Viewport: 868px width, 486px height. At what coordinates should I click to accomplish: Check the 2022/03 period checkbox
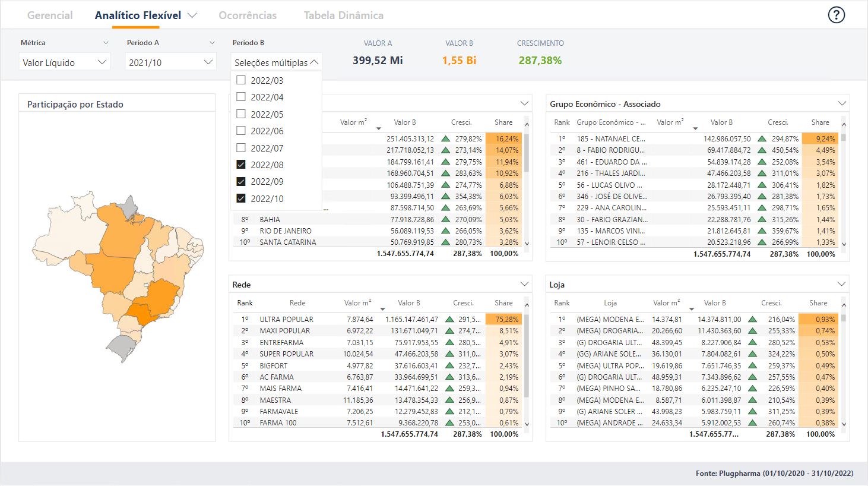pyautogui.click(x=241, y=80)
